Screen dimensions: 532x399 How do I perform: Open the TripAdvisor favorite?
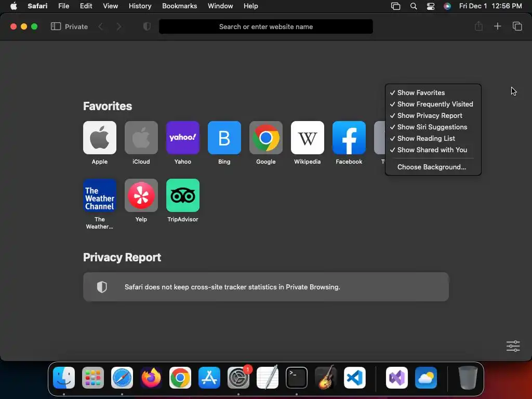[x=182, y=195]
